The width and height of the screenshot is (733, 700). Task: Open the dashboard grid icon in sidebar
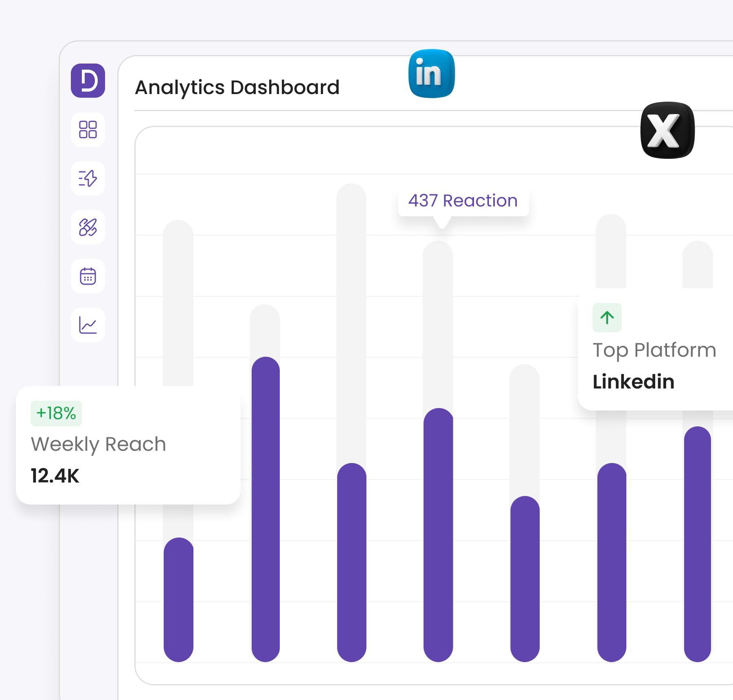(x=88, y=129)
